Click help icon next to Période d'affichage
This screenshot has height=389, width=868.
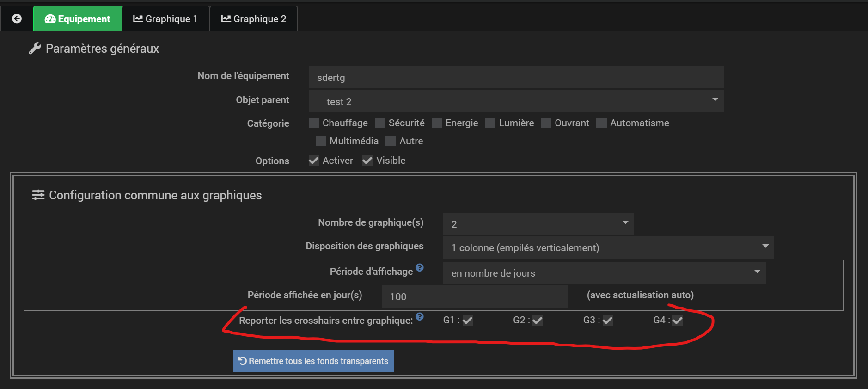420,267
